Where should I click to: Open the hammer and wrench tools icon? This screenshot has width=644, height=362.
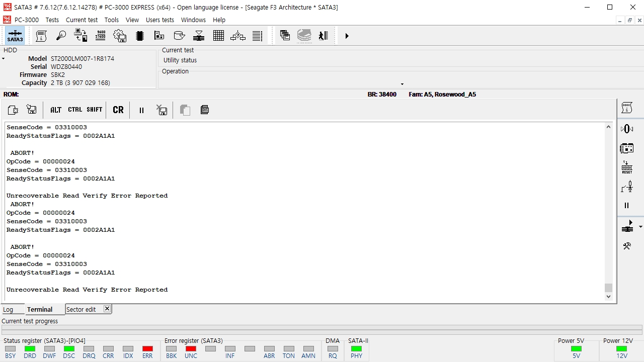tap(627, 246)
